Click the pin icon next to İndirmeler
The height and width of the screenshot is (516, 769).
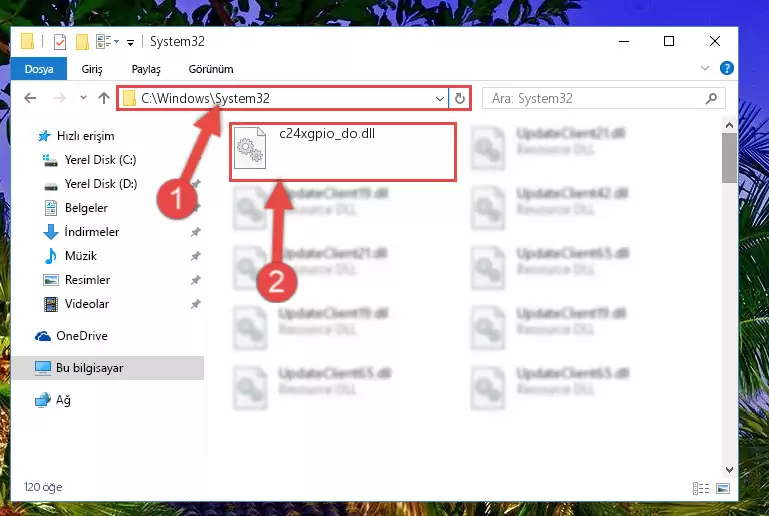195,232
